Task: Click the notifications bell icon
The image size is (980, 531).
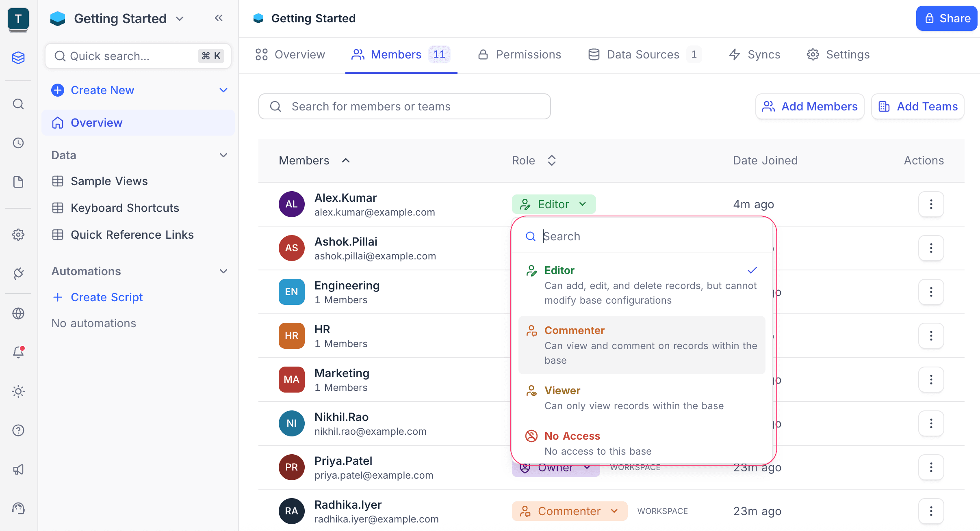Action: click(x=18, y=352)
